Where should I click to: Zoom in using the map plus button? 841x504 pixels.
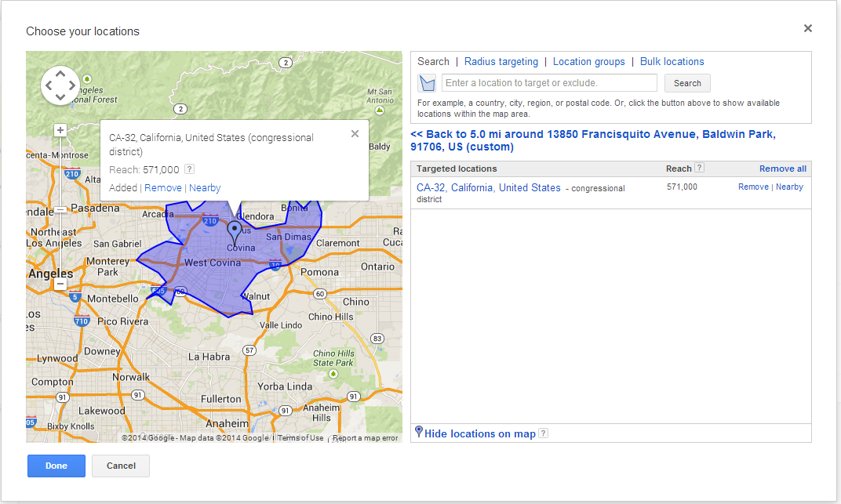(x=60, y=130)
